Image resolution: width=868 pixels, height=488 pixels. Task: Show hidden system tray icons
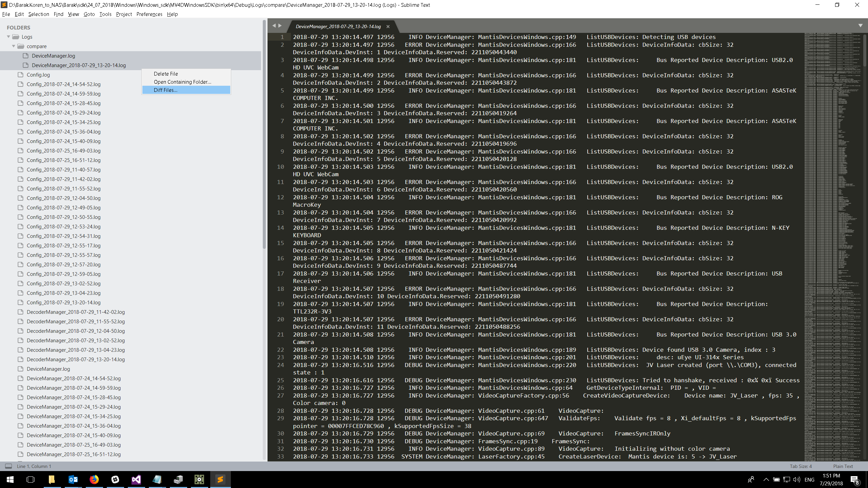point(766,480)
